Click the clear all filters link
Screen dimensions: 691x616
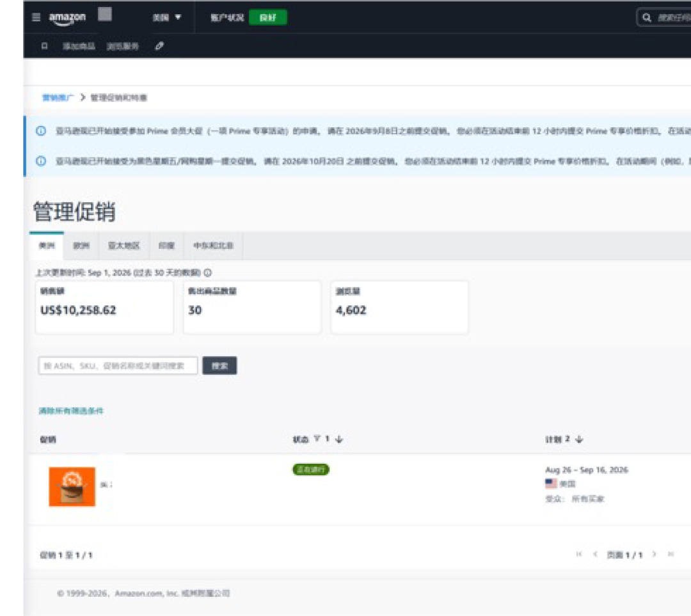tap(71, 411)
